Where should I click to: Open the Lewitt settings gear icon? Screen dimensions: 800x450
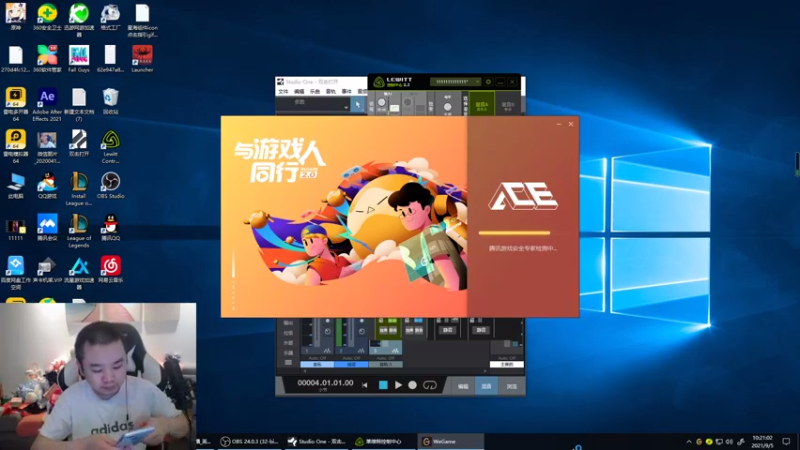488,82
